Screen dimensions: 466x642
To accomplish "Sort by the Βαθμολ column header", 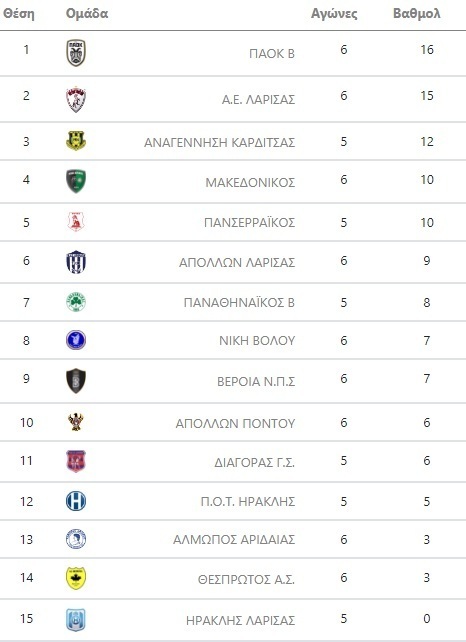I will (x=416, y=14).
